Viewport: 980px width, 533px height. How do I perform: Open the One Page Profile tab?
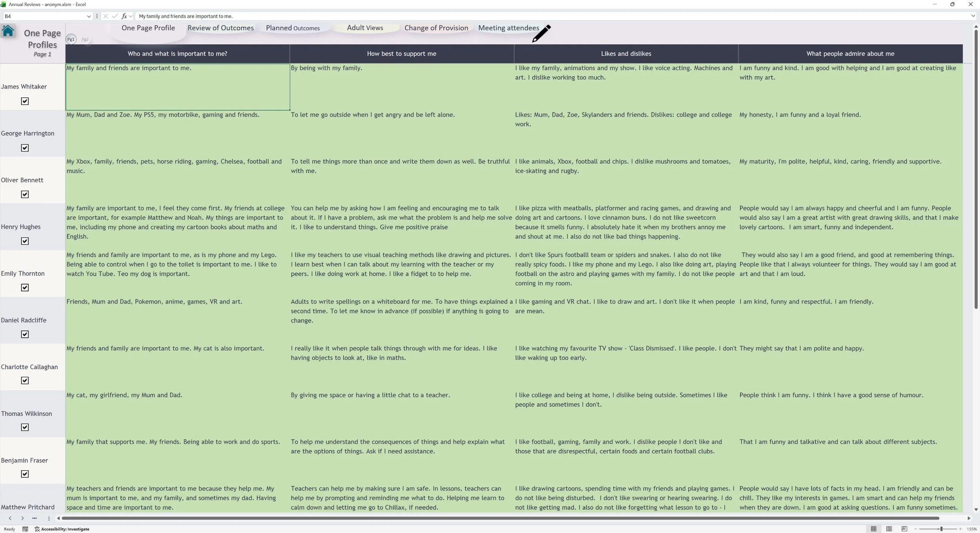(148, 28)
